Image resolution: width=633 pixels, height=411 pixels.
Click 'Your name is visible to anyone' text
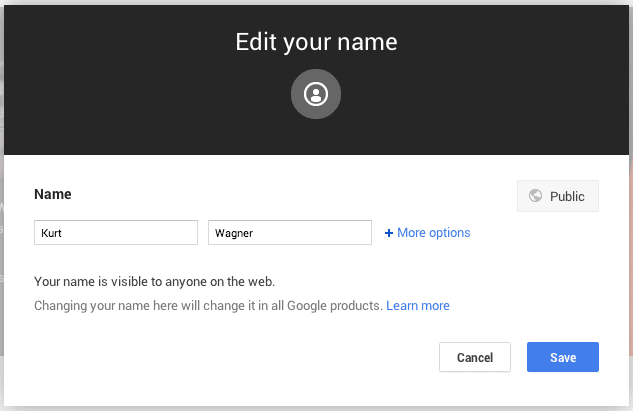pyautogui.click(x=154, y=281)
